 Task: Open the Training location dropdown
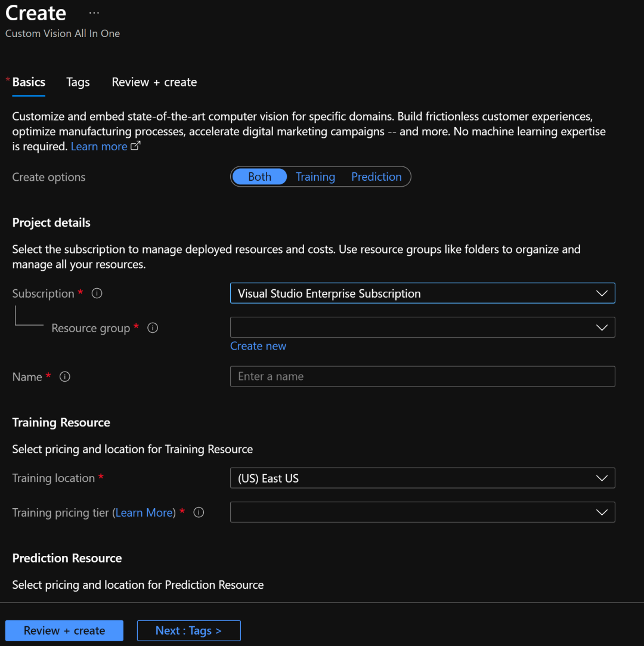422,478
